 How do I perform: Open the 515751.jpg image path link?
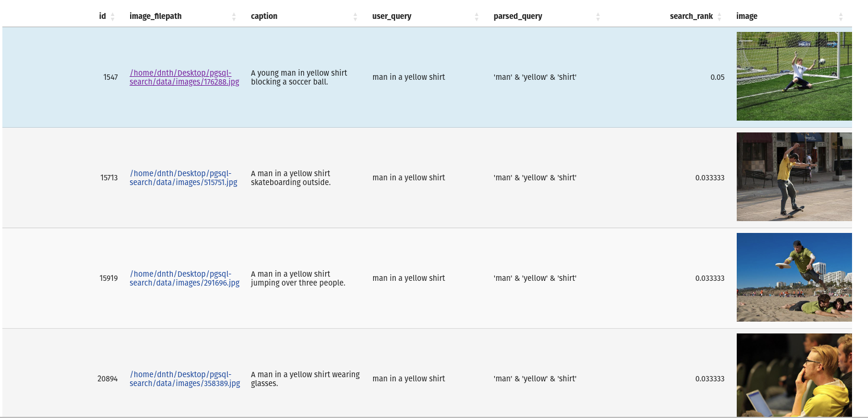[x=183, y=178]
